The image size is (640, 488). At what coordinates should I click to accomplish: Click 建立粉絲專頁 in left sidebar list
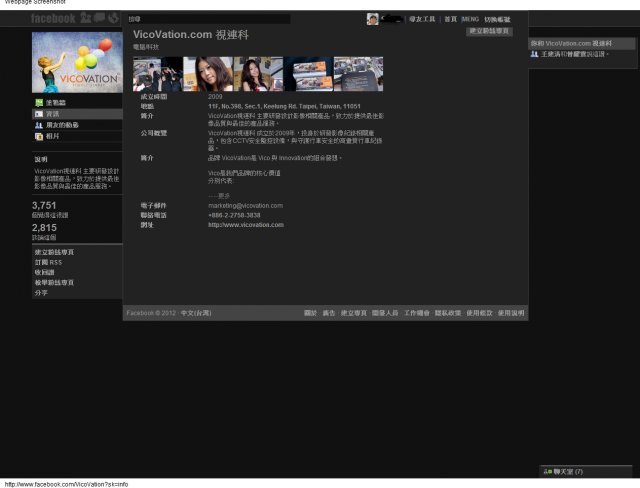pyautogui.click(x=54, y=252)
